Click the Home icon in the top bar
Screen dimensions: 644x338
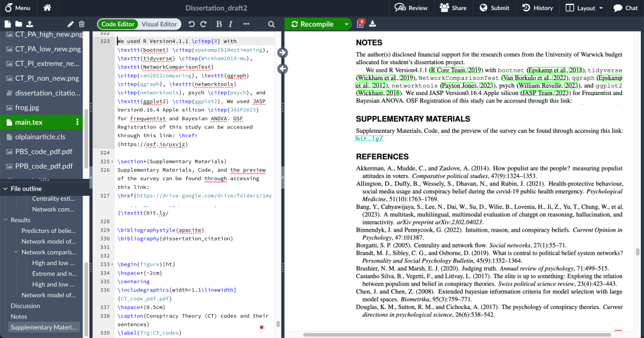click(x=47, y=8)
